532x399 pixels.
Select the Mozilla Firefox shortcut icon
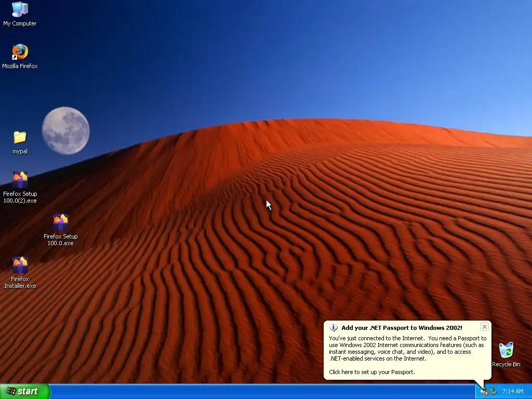[20, 52]
